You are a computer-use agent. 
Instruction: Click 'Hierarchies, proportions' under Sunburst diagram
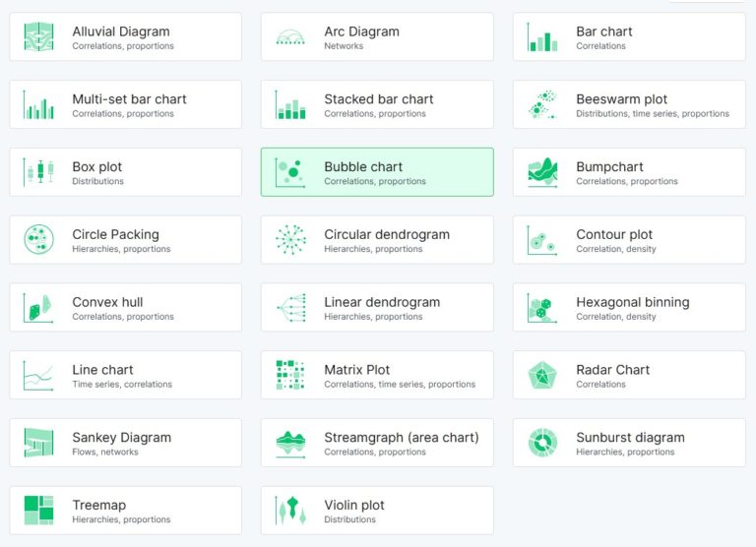[625, 452]
